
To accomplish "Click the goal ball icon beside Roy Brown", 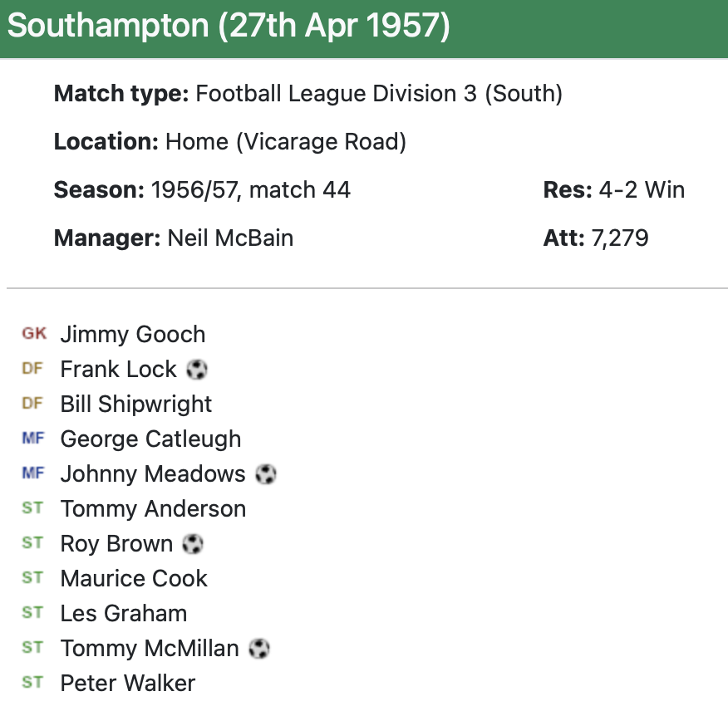I will (193, 544).
